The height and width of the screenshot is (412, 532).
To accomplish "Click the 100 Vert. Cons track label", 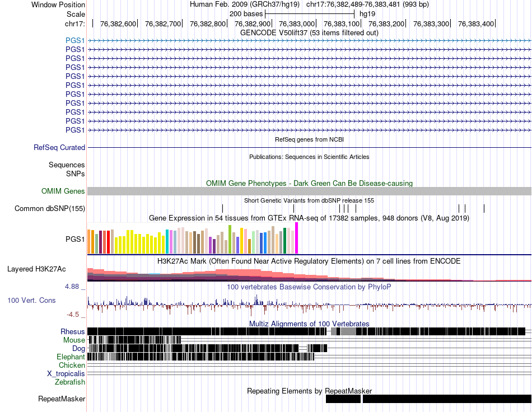I will [x=31, y=301].
